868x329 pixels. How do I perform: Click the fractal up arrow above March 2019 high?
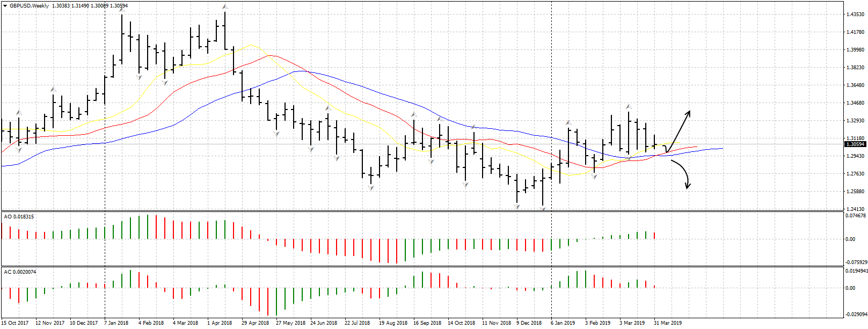coord(629,106)
